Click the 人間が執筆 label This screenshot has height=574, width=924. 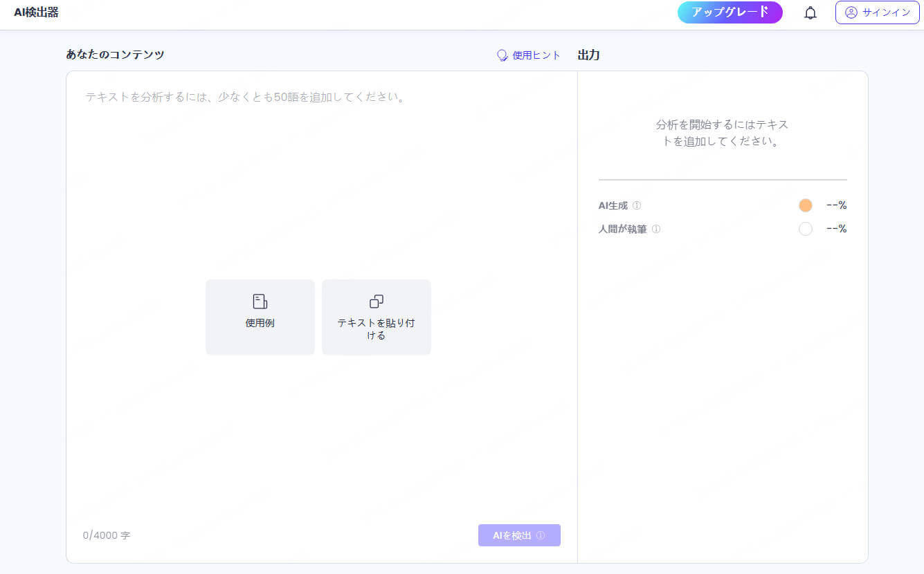623,229
